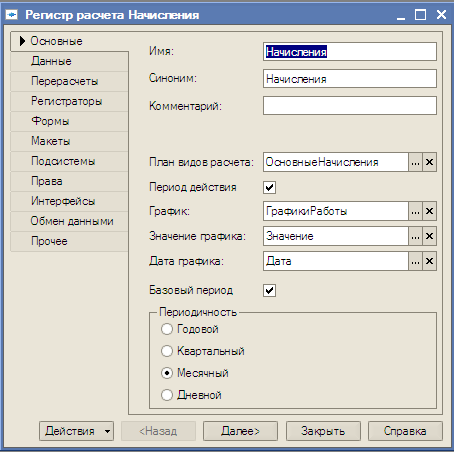Choose Квартальный periodicity radio button
Image resolution: width=454 pixels, height=452 pixels.
167,351
